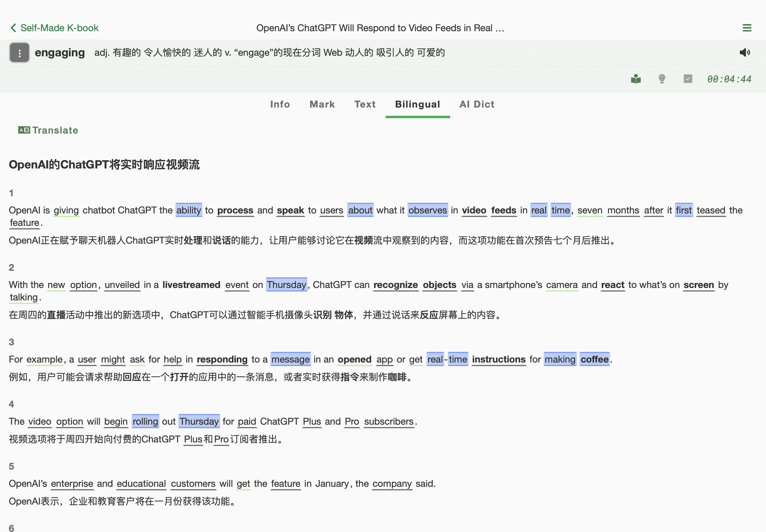Click highlighted word "about" in paragraph 1

pyautogui.click(x=360, y=210)
